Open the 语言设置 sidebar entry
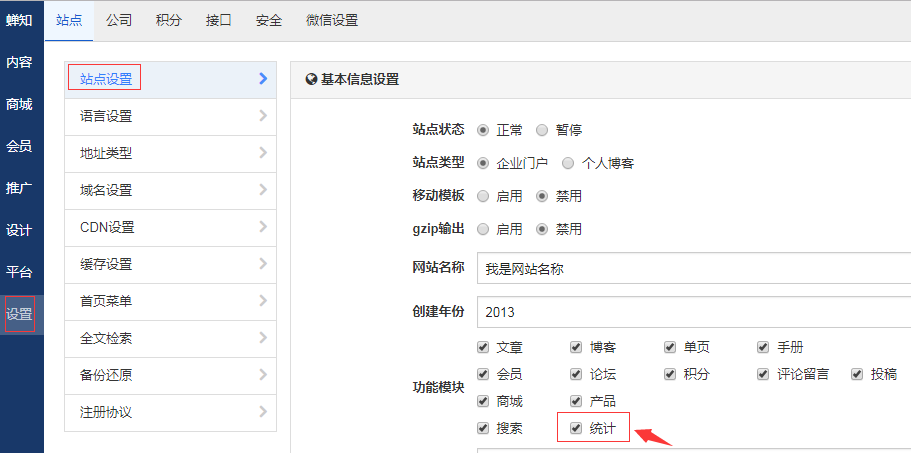 point(170,117)
